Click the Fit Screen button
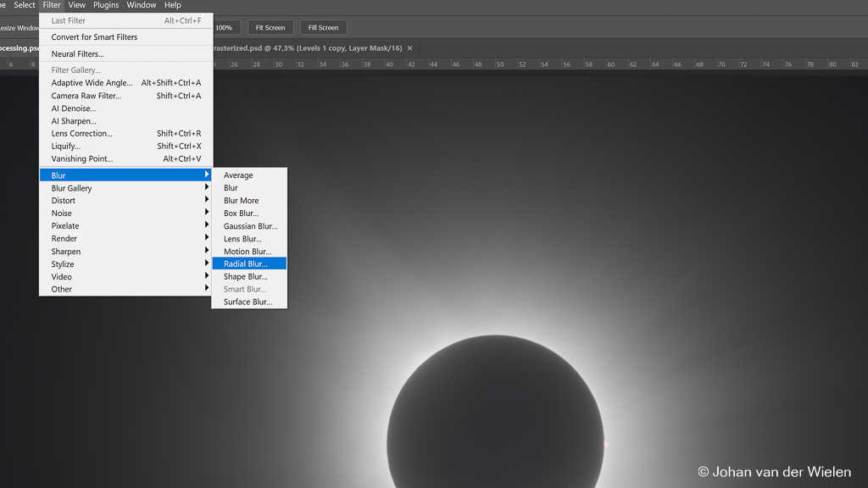 pyautogui.click(x=270, y=28)
